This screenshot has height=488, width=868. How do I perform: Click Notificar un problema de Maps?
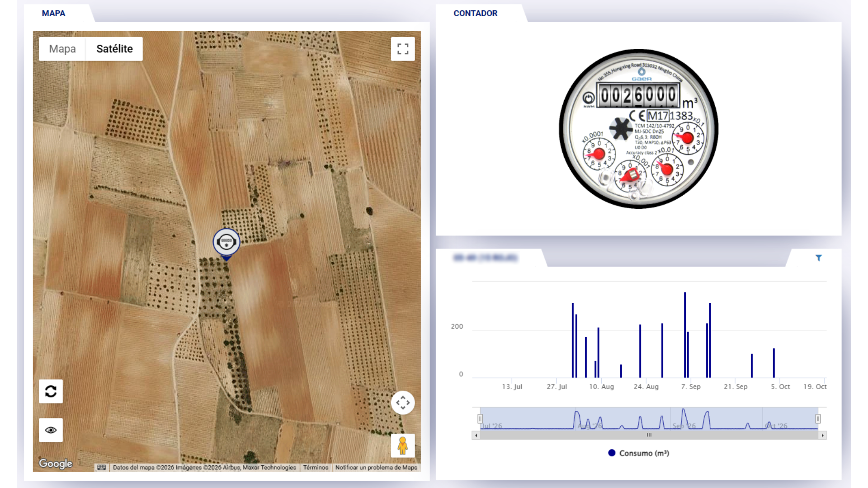376,468
